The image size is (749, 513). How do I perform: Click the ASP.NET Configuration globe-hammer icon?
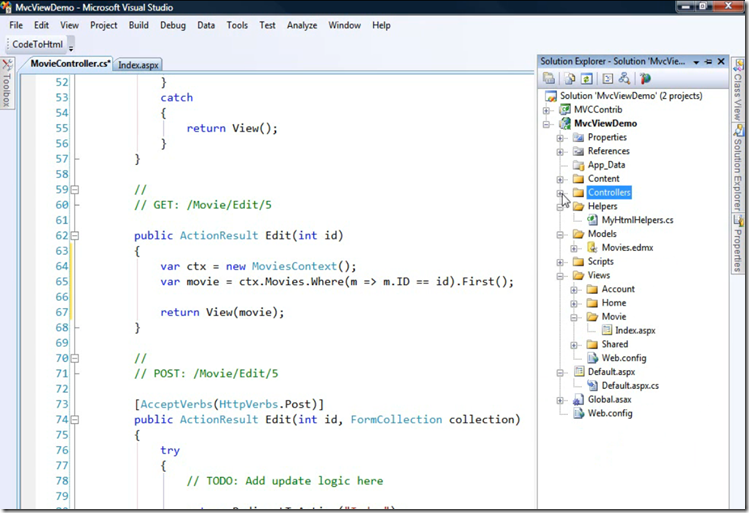[x=645, y=78]
